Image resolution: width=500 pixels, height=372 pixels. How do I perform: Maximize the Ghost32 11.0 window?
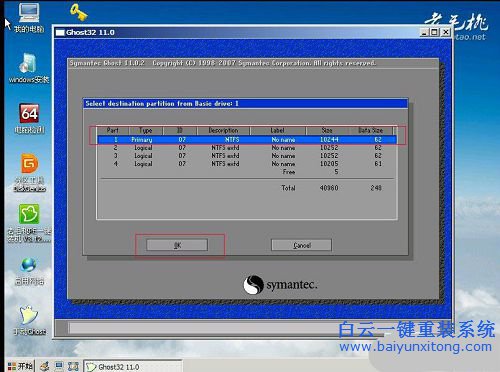click(434, 32)
